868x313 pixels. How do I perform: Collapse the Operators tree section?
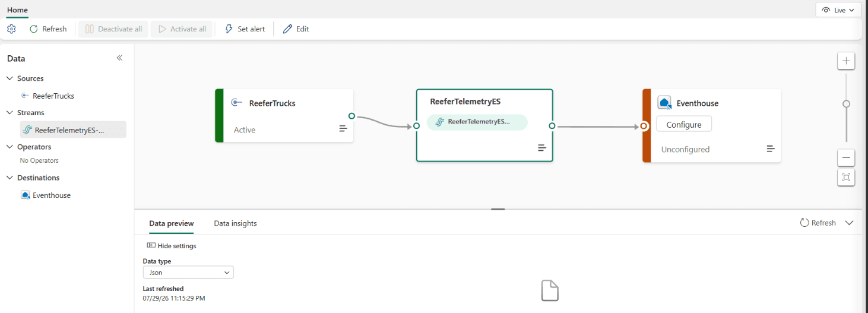(9, 147)
